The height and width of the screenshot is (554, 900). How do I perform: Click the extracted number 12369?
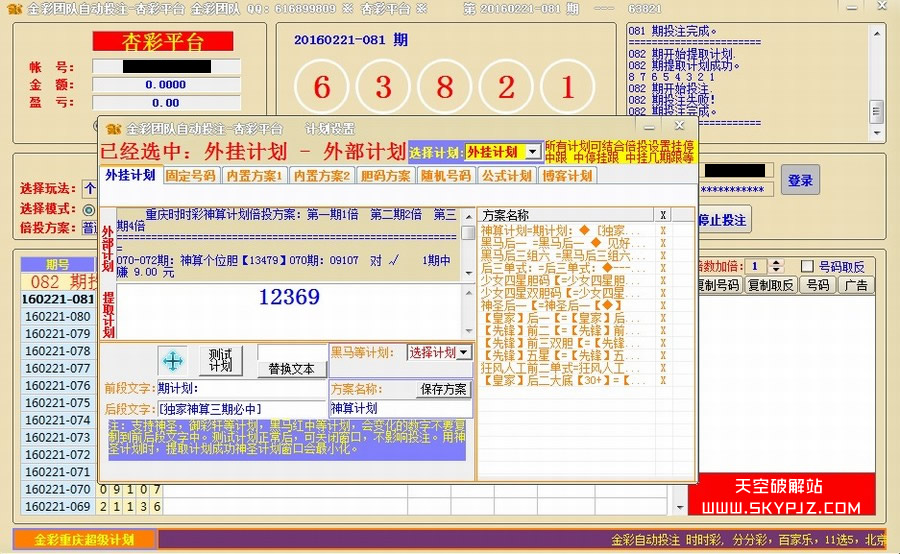tap(289, 297)
